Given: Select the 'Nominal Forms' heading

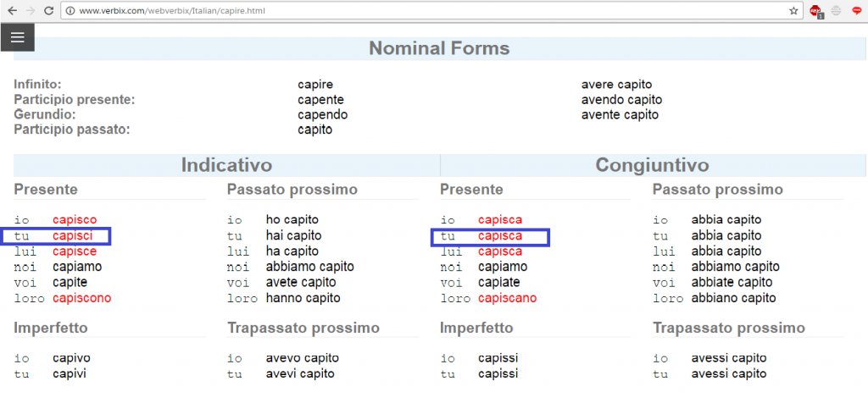Looking at the screenshot, I should pyautogui.click(x=439, y=48).
